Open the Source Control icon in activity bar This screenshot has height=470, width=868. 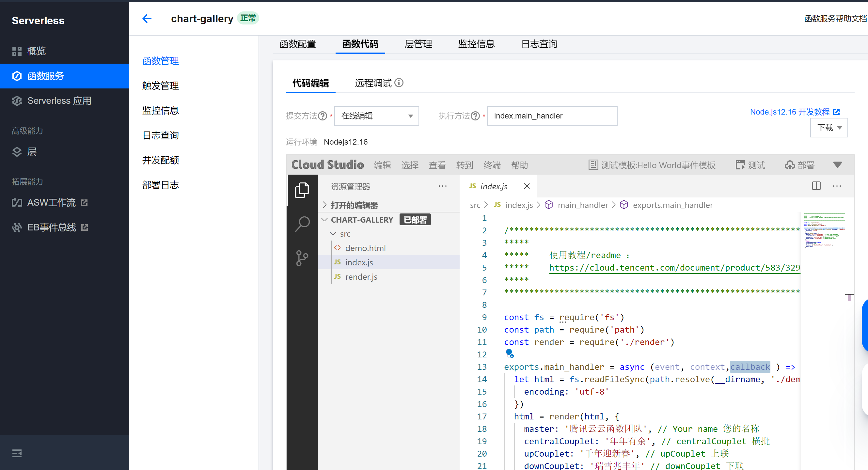[302, 258]
